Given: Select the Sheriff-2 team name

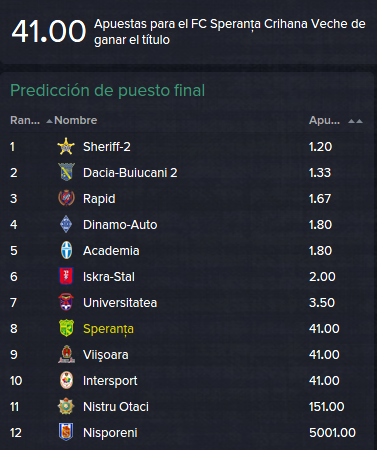Looking at the screenshot, I should (x=107, y=147).
